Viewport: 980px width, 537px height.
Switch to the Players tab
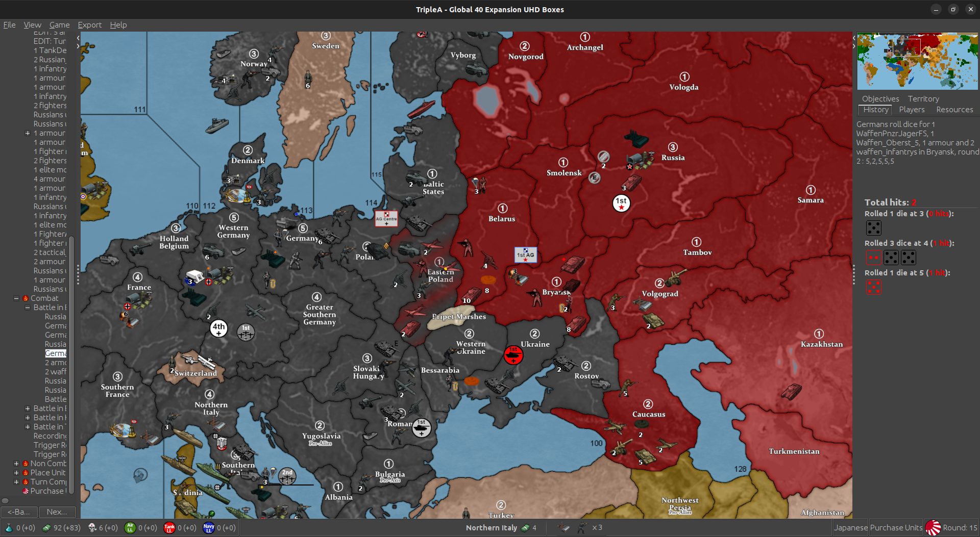pos(912,110)
